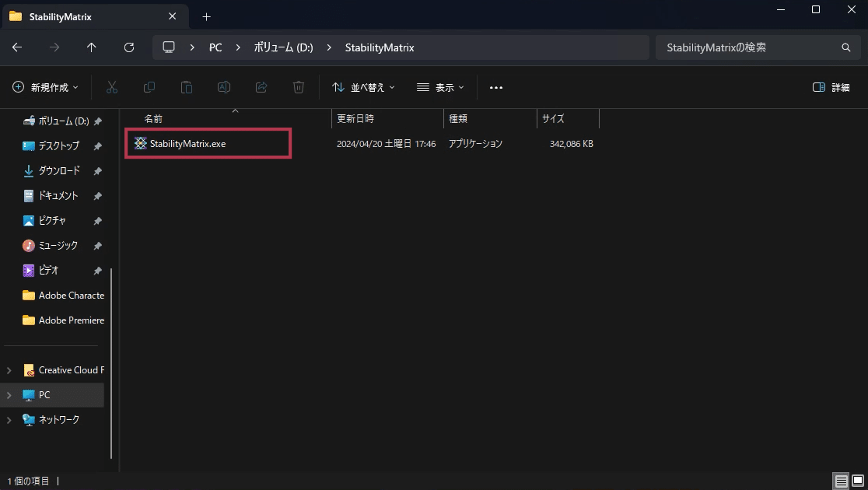The height and width of the screenshot is (490, 868).
Task: Switch to details list view icon
Action: pyautogui.click(x=842, y=481)
